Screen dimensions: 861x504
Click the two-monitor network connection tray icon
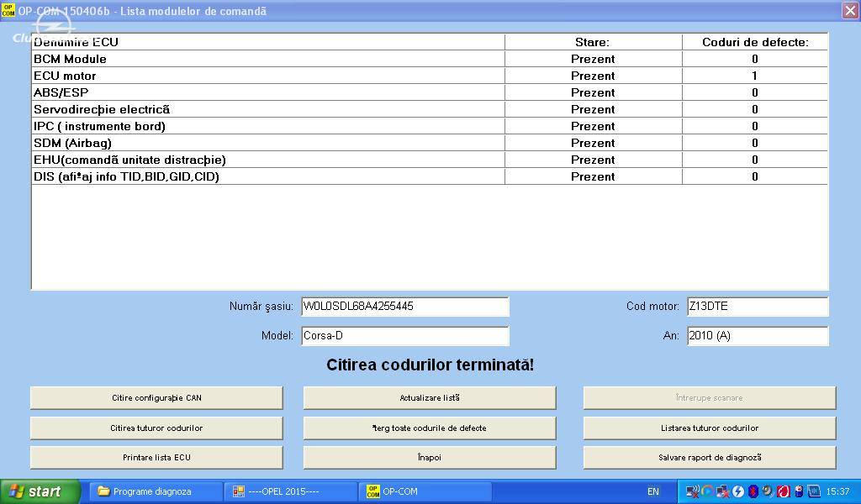tap(722, 491)
